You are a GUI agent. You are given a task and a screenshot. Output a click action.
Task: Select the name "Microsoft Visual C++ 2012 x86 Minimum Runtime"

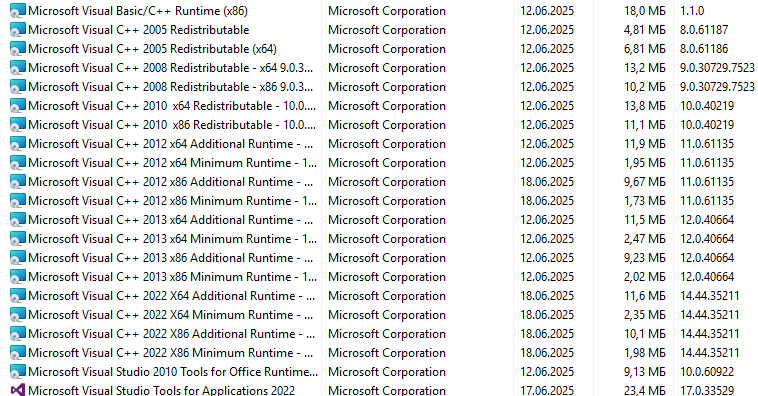tap(173, 201)
